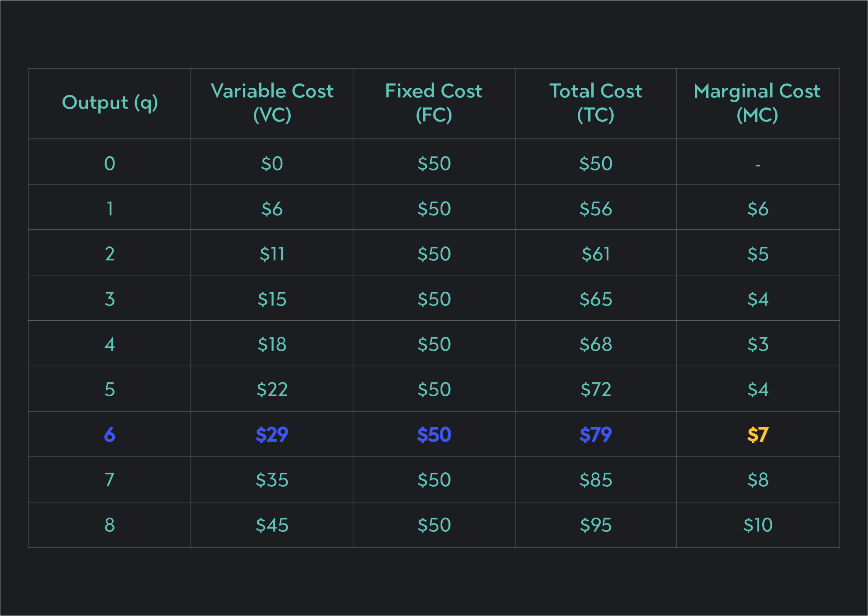The height and width of the screenshot is (616, 868).
Task: Click the $10 marginal cost cell
Action: click(757, 525)
